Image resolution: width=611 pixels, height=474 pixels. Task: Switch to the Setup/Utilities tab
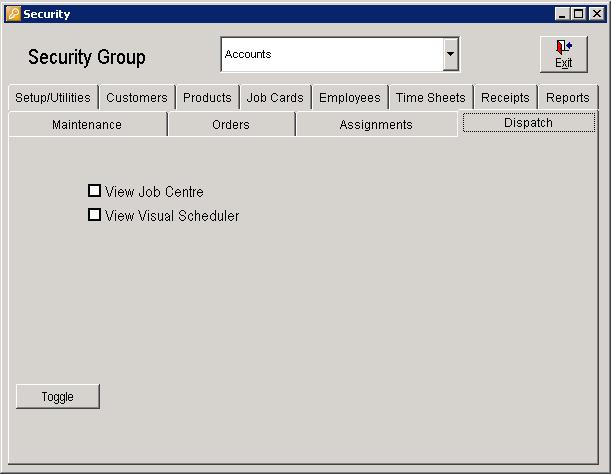pyautogui.click(x=53, y=98)
